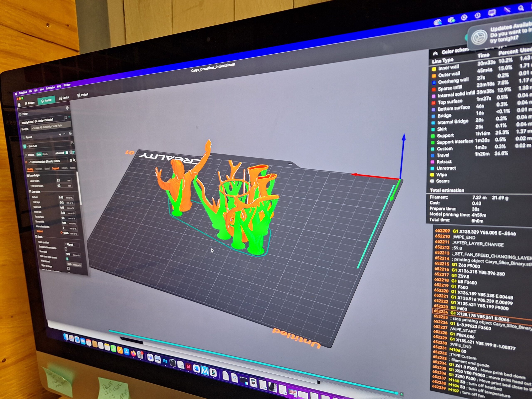Image resolution: width=532 pixels, height=399 pixels.
Task: Launch InDesign from the Dock
Action: [x=188, y=367]
